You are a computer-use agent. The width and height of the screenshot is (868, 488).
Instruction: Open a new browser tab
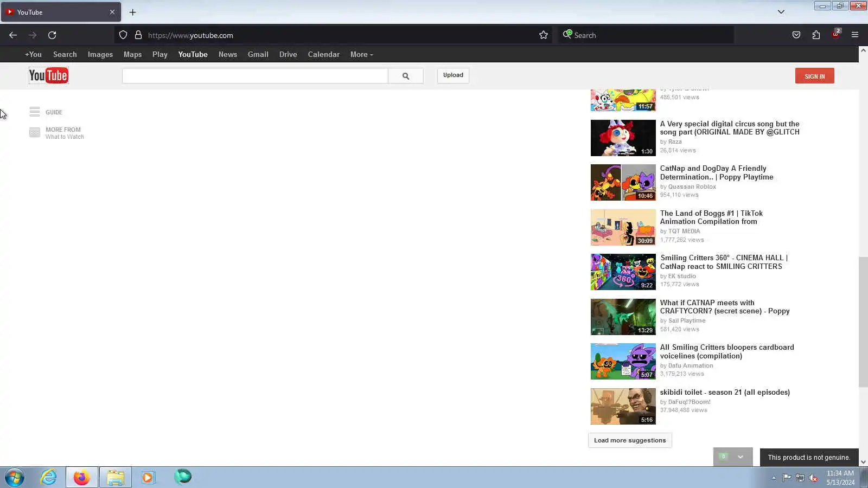(x=132, y=12)
